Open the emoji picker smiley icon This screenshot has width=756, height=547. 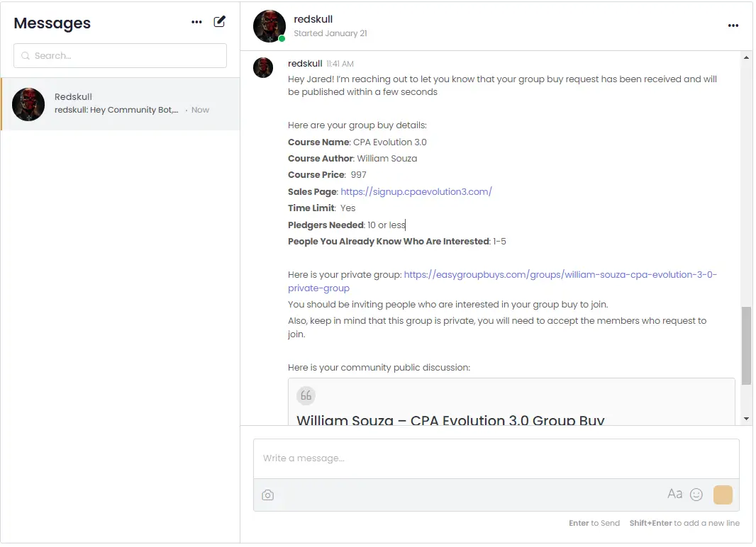[x=696, y=495]
